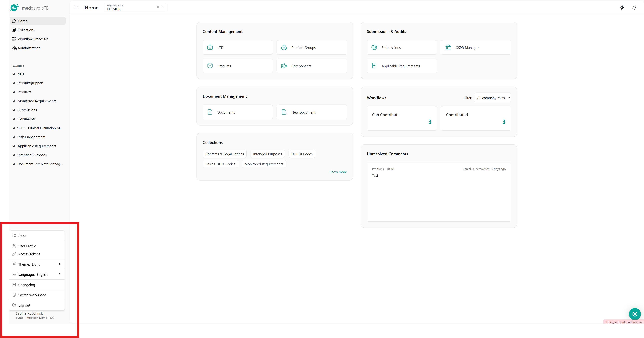
Task: Expand the Theme Light submenu
Action: (37, 264)
